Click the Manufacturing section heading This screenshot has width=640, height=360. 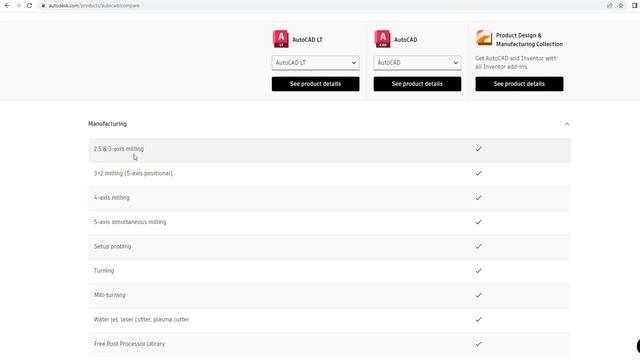click(107, 124)
